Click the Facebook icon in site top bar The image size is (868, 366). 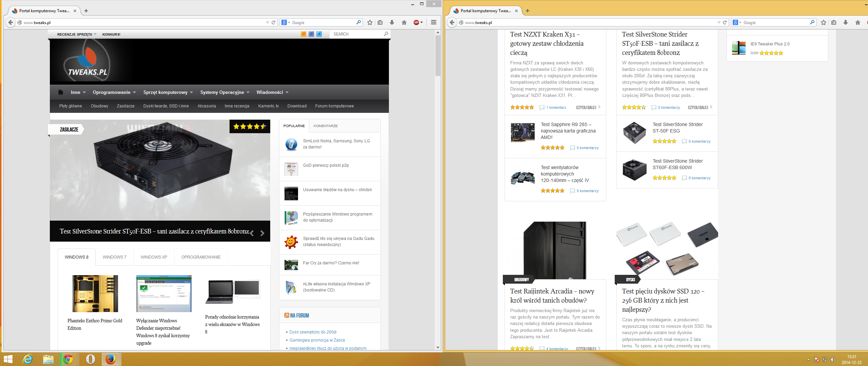(x=311, y=34)
